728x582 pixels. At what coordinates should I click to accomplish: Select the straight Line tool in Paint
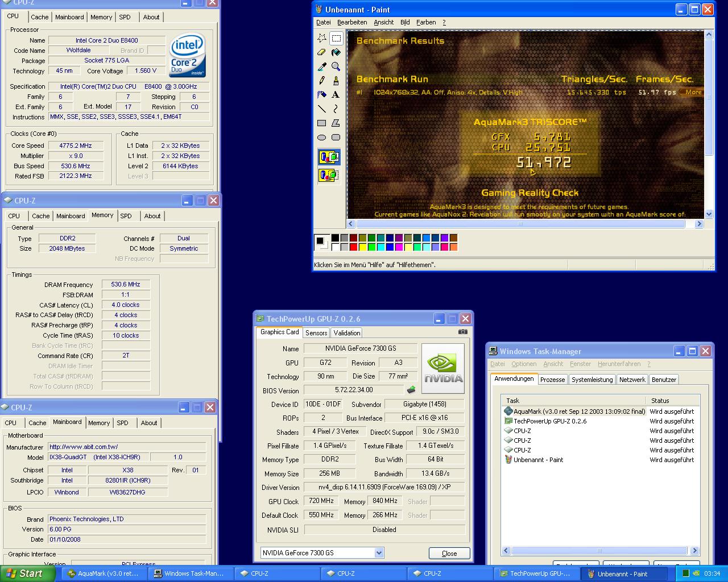click(322, 109)
